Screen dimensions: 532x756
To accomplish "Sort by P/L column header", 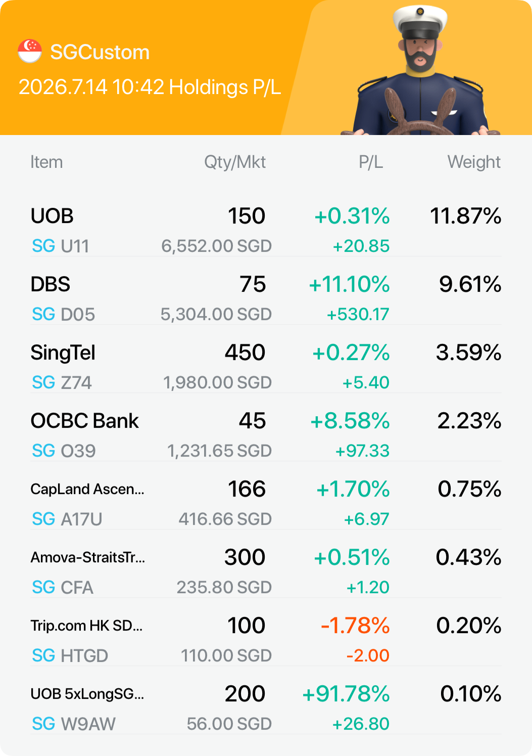I will tap(371, 162).
